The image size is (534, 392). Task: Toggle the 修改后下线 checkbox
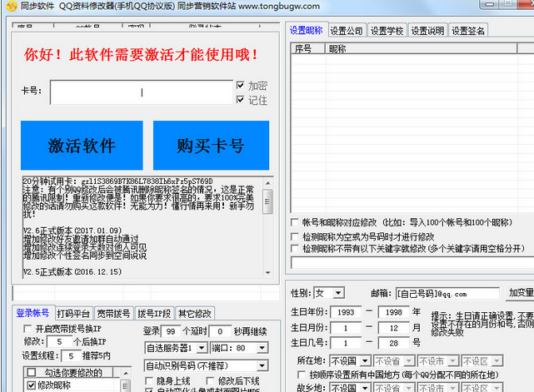pyautogui.click(x=210, y=380)
